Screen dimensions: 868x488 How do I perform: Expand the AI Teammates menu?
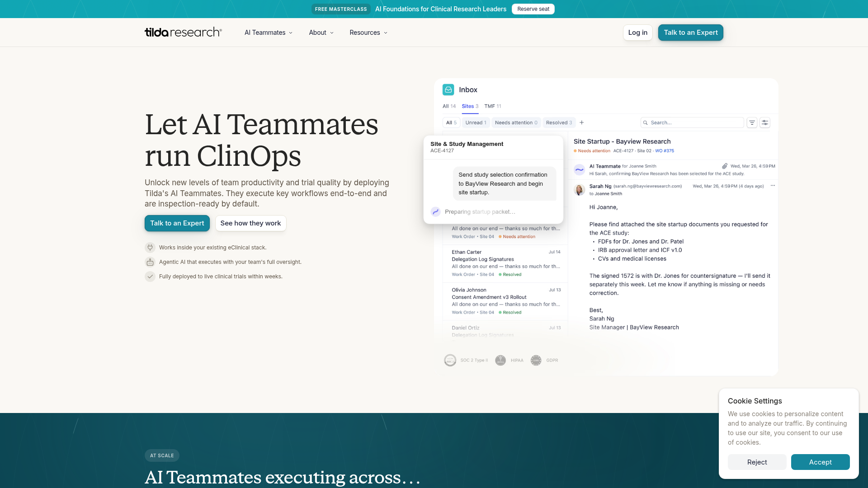(x=269, y=33)
